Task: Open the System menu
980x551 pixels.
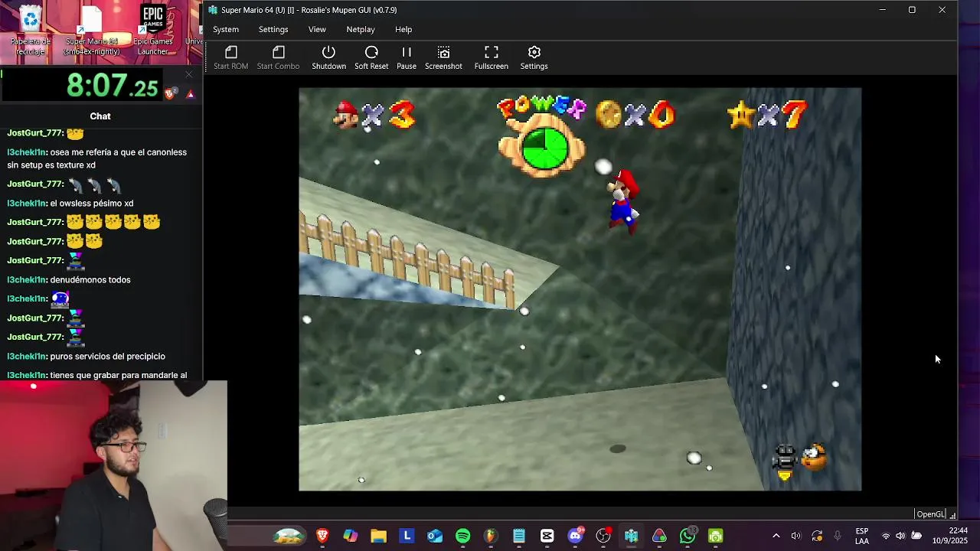Action: tap(226, 29)
